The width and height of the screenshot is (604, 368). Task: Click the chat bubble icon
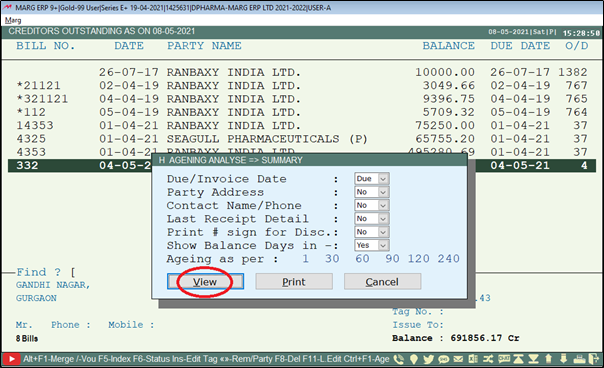tap(504, 359)
